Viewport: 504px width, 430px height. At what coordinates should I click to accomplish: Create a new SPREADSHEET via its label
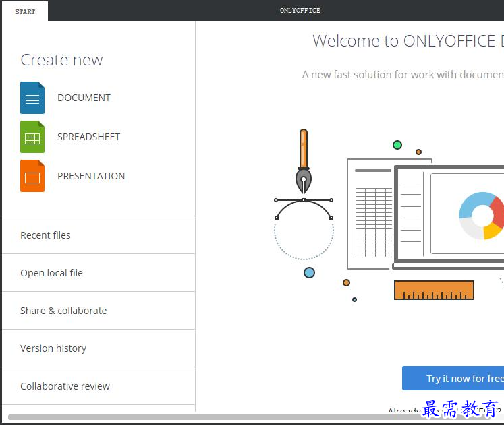[x=88, y=137]
